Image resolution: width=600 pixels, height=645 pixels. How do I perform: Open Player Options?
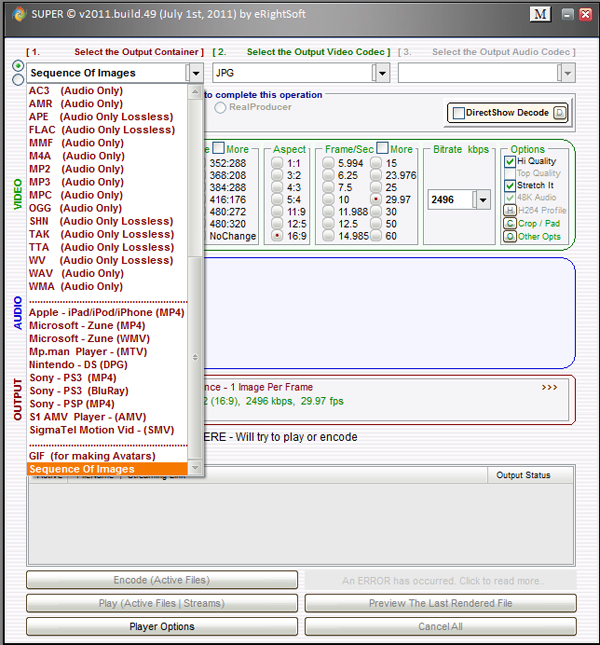click(162, 626)
